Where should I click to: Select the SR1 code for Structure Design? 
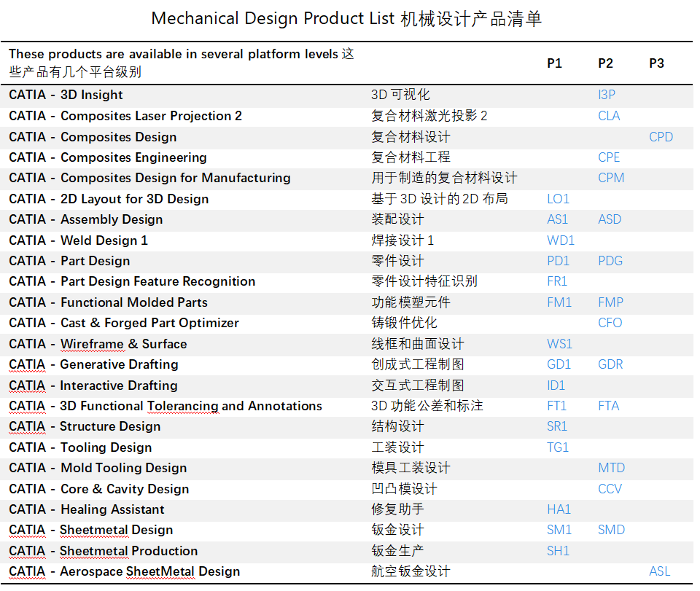557,426
